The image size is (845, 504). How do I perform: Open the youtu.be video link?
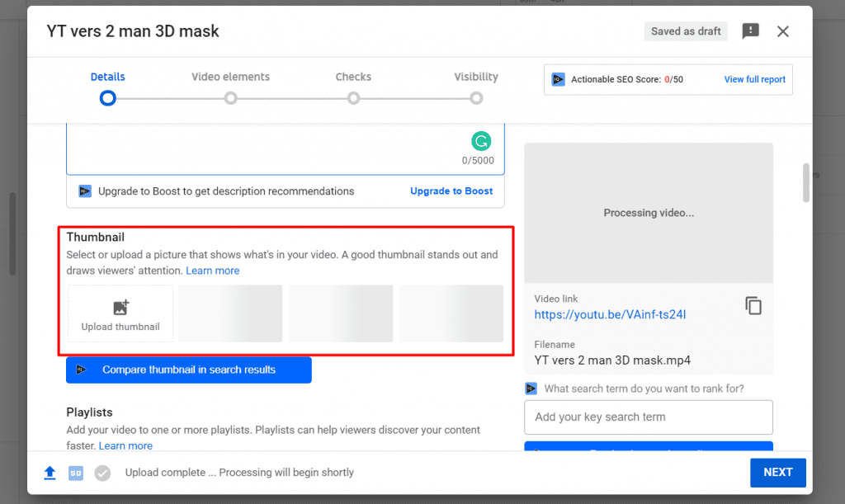coord(610,314)
